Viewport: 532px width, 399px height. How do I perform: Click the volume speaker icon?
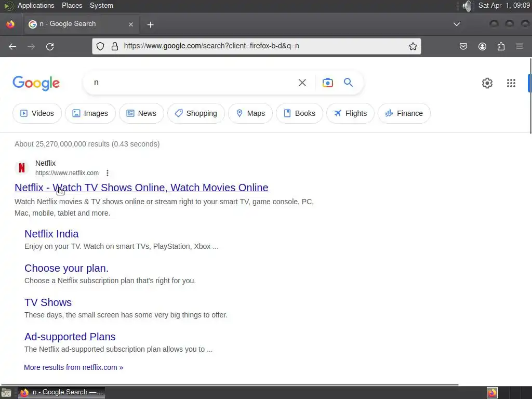click(467, 6)
